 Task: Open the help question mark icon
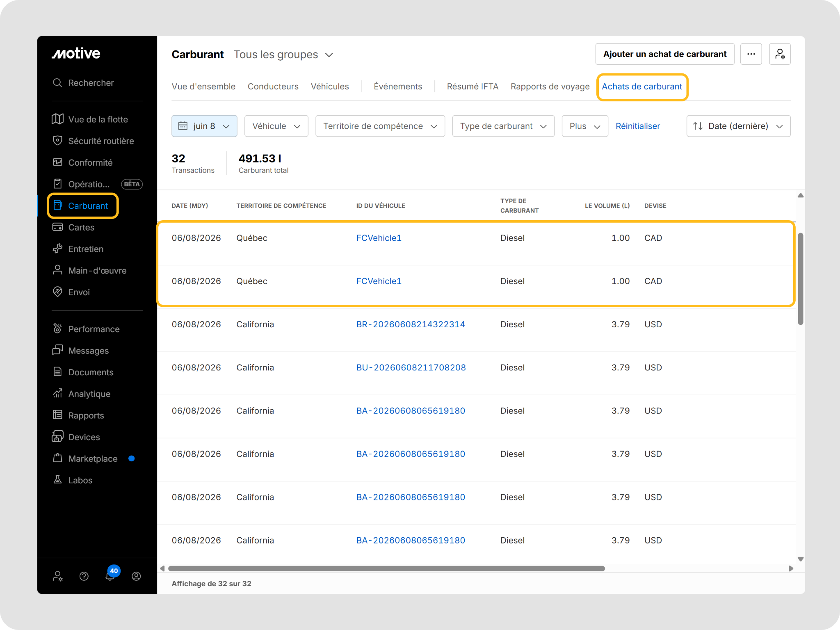(x=84, y=576)
